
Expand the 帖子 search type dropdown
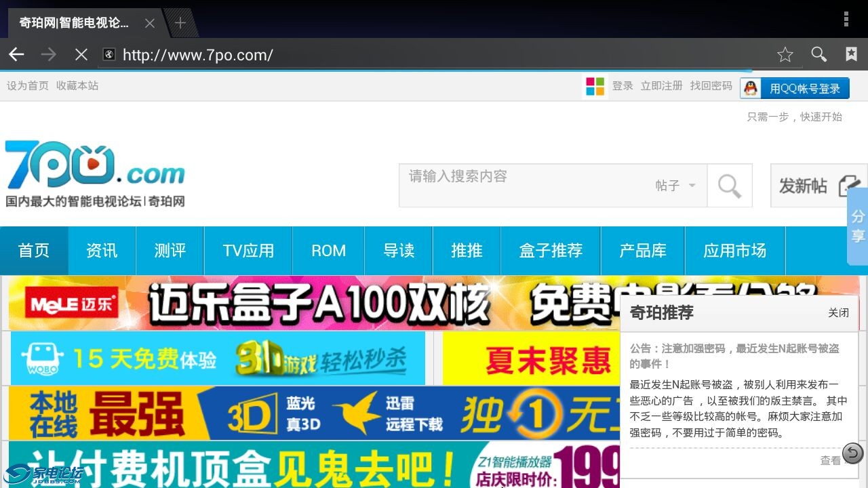[x=675, y=185]
